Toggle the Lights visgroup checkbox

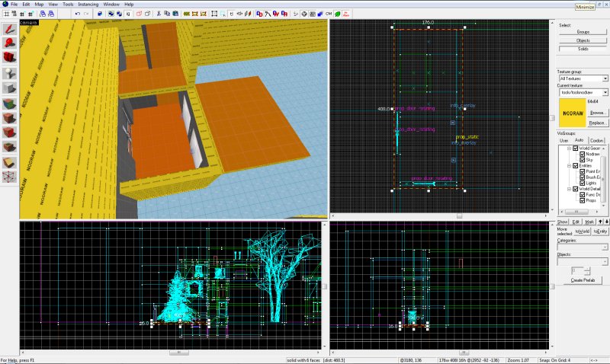(x=583, y=183)
